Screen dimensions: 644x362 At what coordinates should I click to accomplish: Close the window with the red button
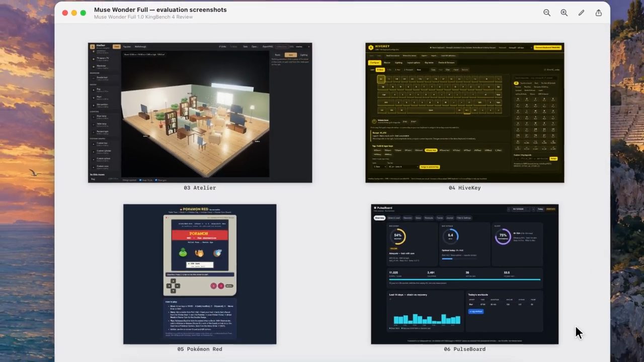tap(65, 13)
